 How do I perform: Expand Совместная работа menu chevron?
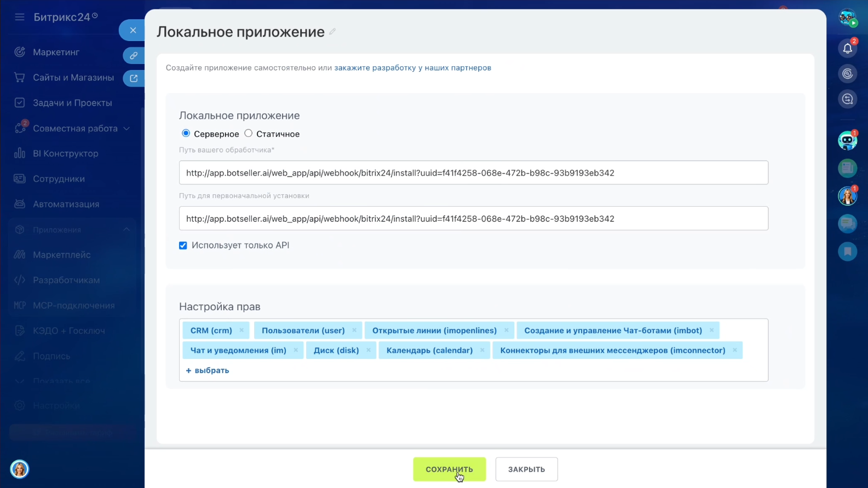(127, 129)
